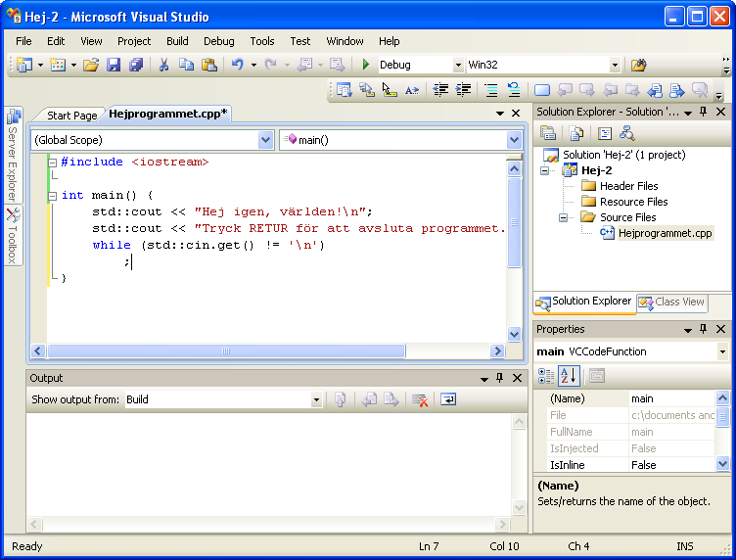This screenshot has width=736, height=560.
Task: Open the main() members dropdown
Action: [514, 140]
